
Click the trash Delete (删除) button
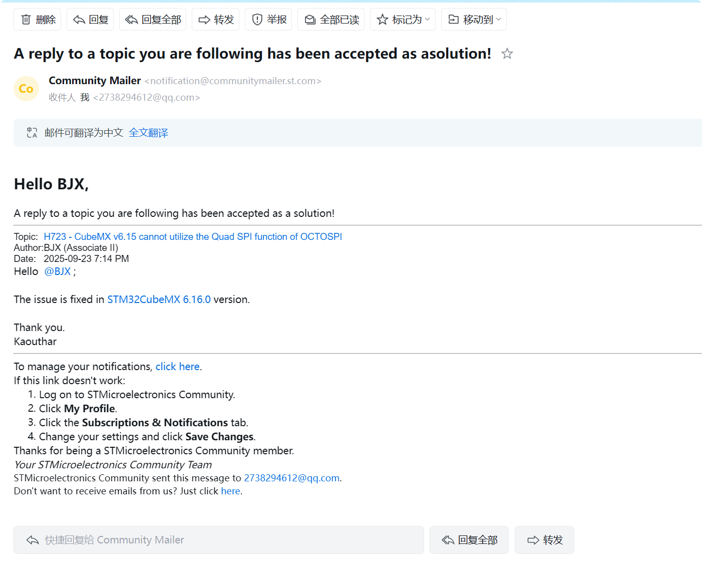(38, 20)
